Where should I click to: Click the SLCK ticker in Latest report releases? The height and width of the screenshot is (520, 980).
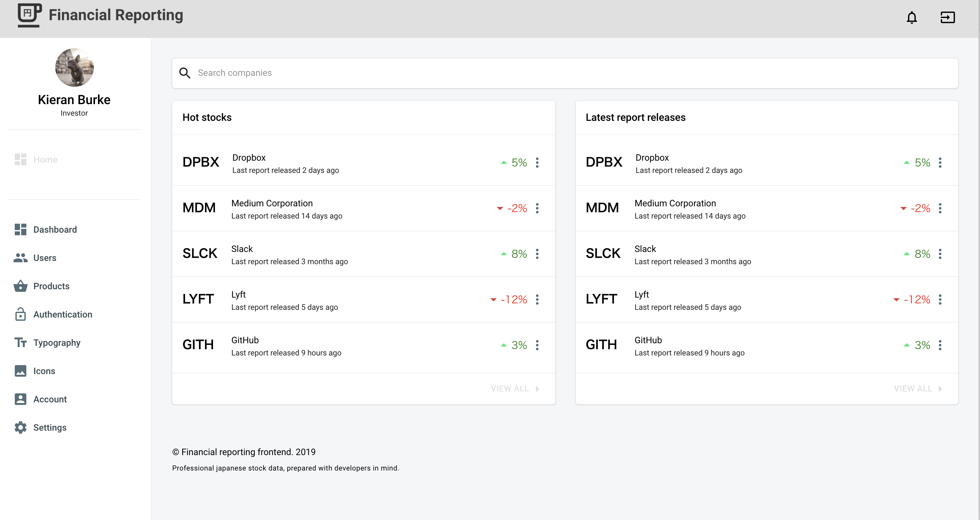coord(603,254)
